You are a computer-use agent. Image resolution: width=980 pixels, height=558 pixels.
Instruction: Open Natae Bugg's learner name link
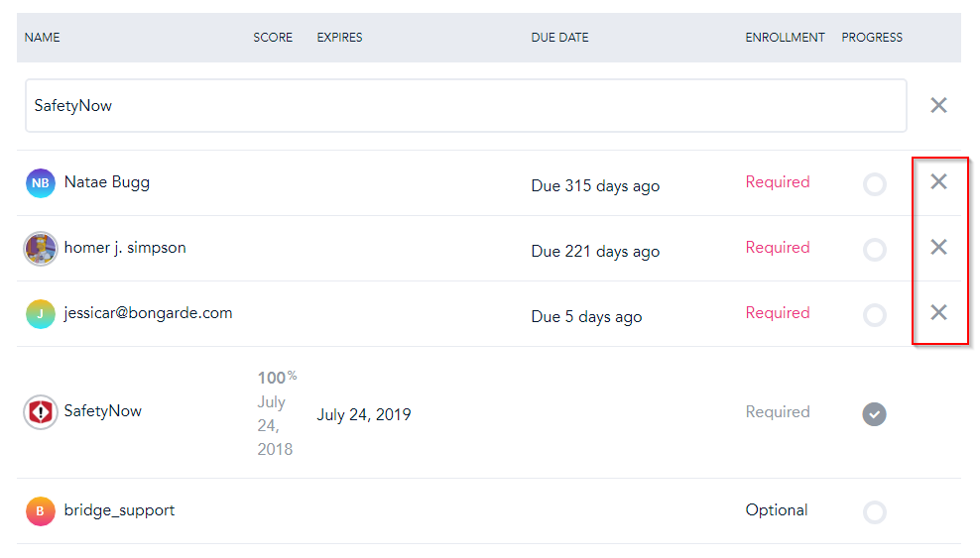107,182
